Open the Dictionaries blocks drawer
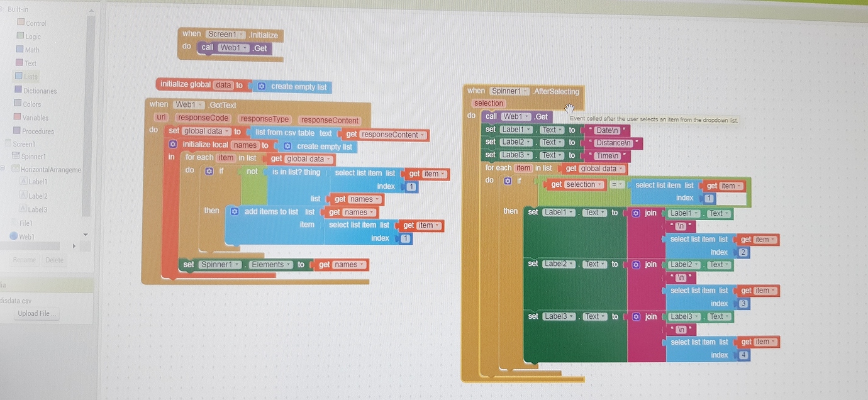 click(40, 90)
